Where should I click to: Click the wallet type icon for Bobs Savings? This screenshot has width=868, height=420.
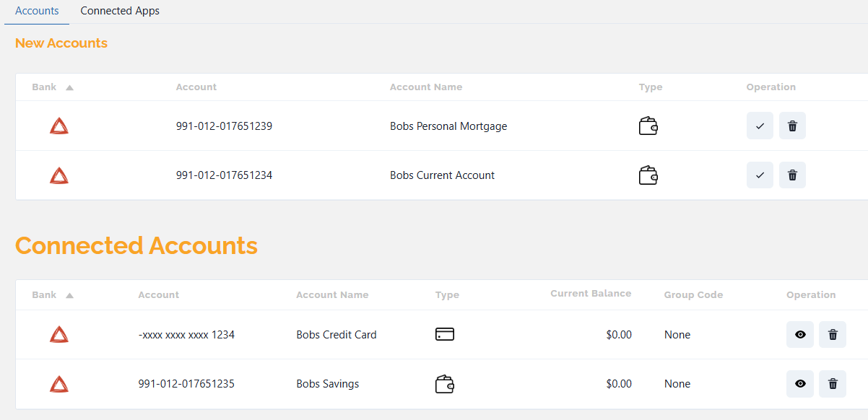(445, 384)
